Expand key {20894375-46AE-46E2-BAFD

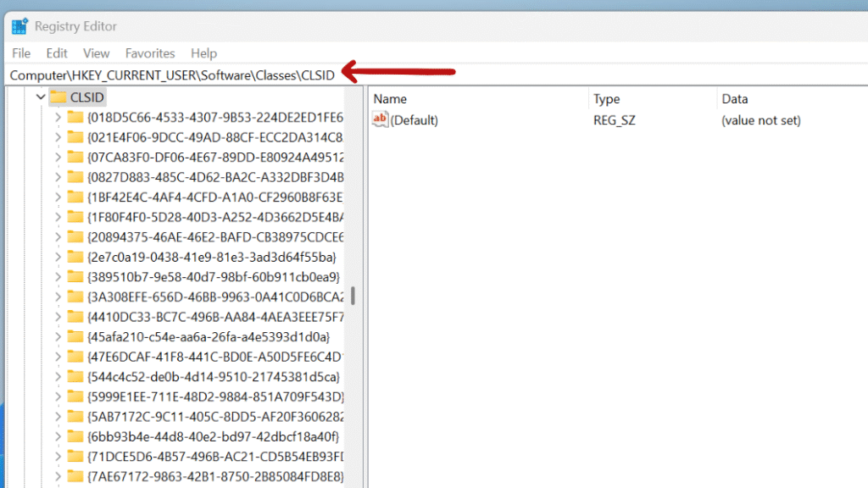point(58,237)
